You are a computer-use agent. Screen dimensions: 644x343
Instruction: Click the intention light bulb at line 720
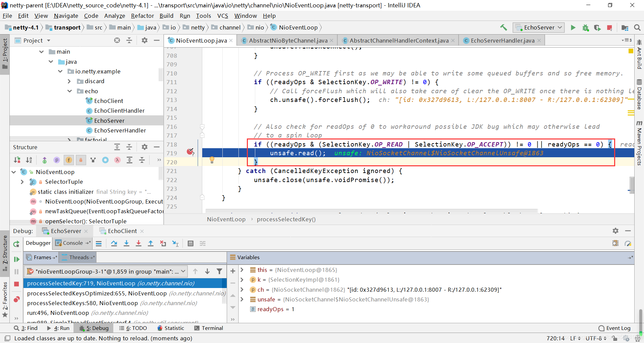pyautogui.click(x=212, y=160)
